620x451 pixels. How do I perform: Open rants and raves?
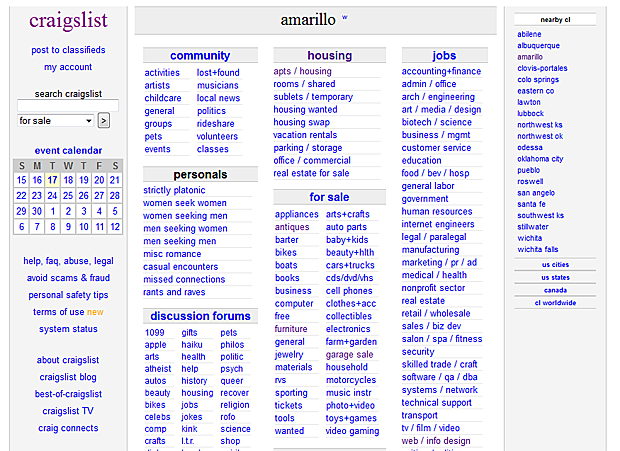(174, 292)
